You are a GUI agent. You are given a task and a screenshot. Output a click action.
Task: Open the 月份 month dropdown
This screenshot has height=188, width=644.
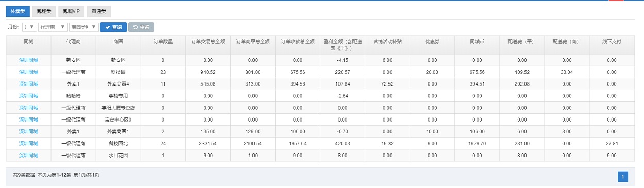[x=30, y=27]
